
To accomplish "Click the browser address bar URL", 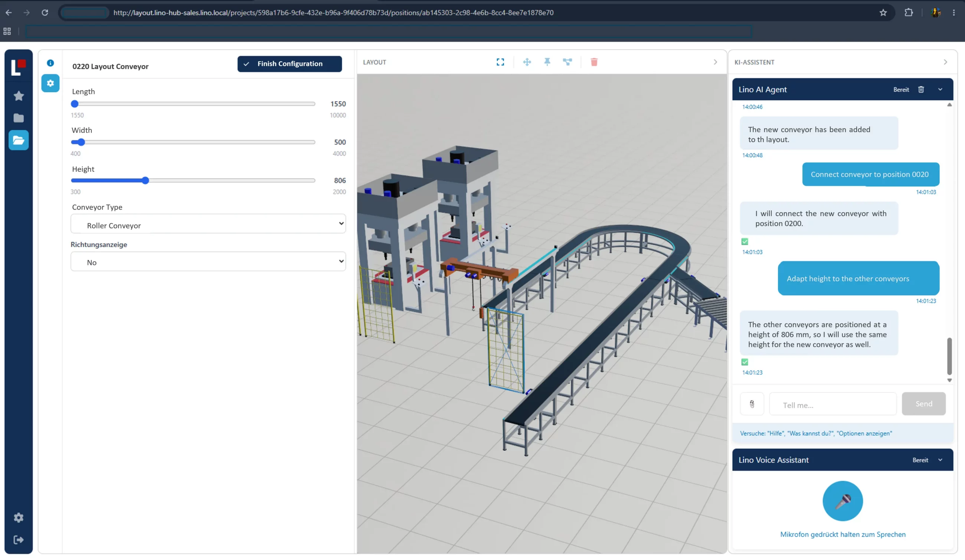I will pyautogui.click(x=333, y=13).
